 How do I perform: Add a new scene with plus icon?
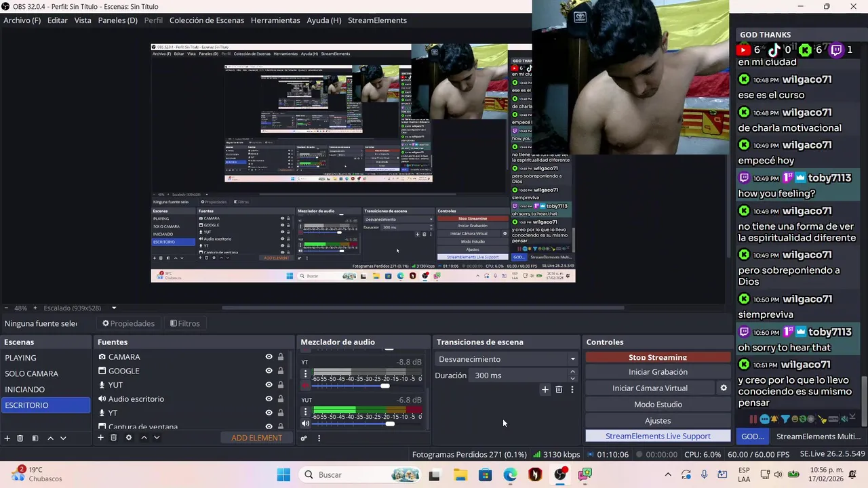7,439
